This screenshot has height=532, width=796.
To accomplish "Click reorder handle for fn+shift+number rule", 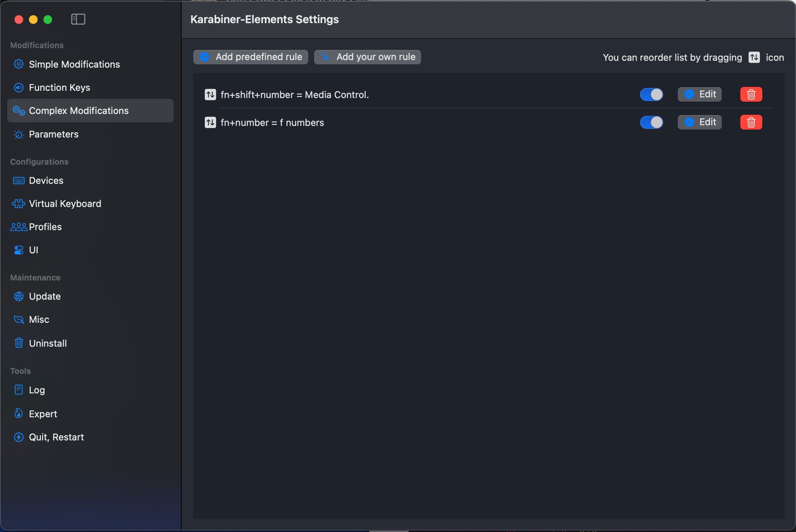I will click(211, 94).
